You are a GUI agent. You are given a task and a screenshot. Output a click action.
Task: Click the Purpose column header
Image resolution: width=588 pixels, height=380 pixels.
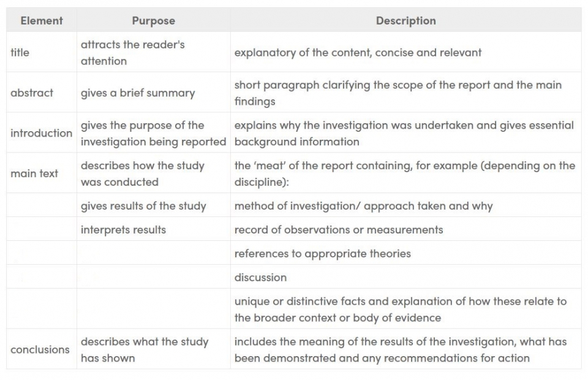coord(153,21)
